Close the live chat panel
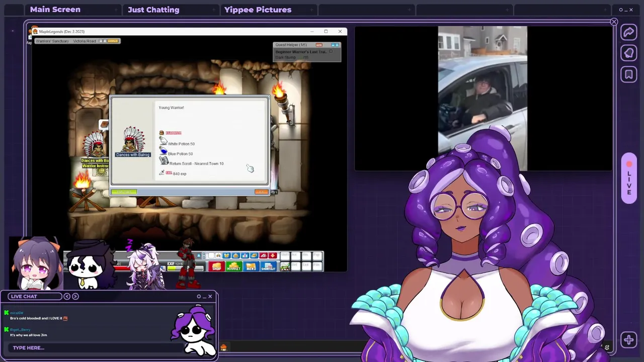The width and height of the screenshot is (644, 362). point(210,296)
